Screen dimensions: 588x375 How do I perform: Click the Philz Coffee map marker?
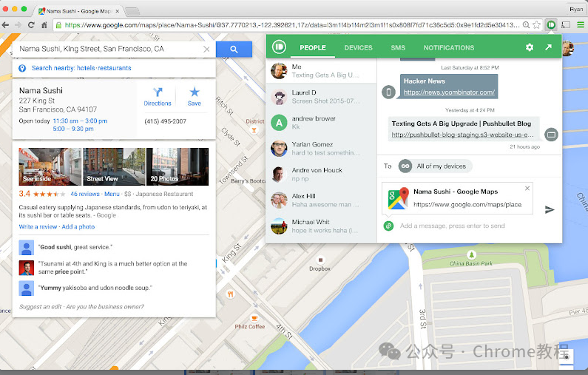254,318
